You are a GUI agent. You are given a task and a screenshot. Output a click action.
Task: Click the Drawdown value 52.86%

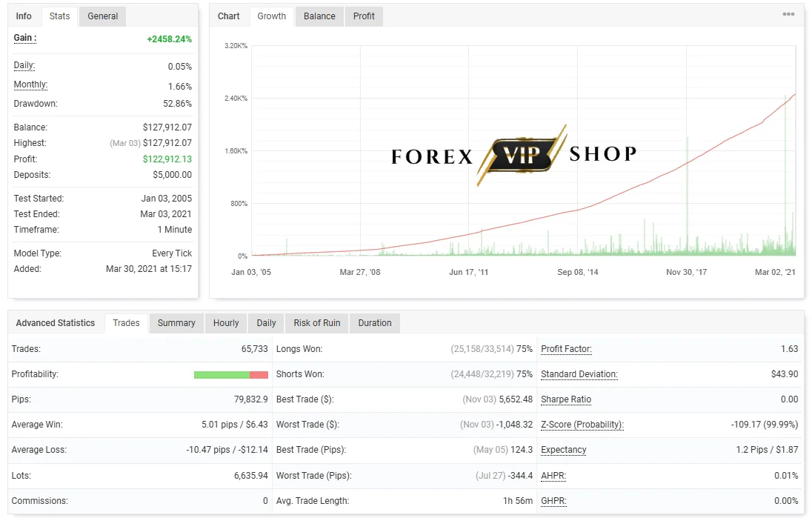pos(177,104)
